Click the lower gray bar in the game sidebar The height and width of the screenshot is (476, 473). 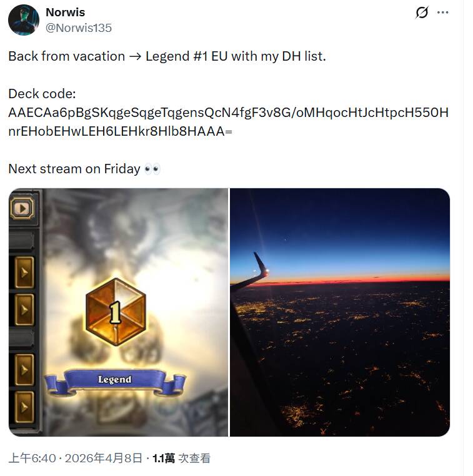(x=21, y=338)
